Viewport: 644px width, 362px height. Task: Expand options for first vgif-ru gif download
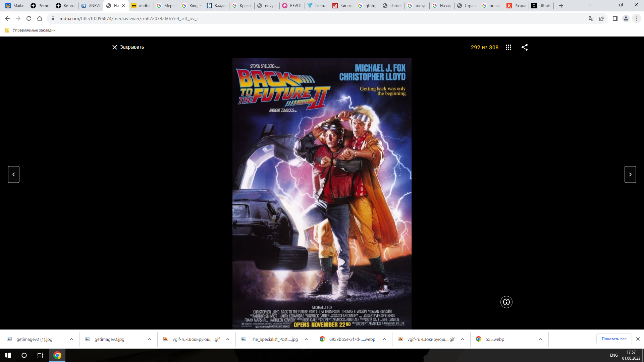pyautogui.click(x=228, y=339)
